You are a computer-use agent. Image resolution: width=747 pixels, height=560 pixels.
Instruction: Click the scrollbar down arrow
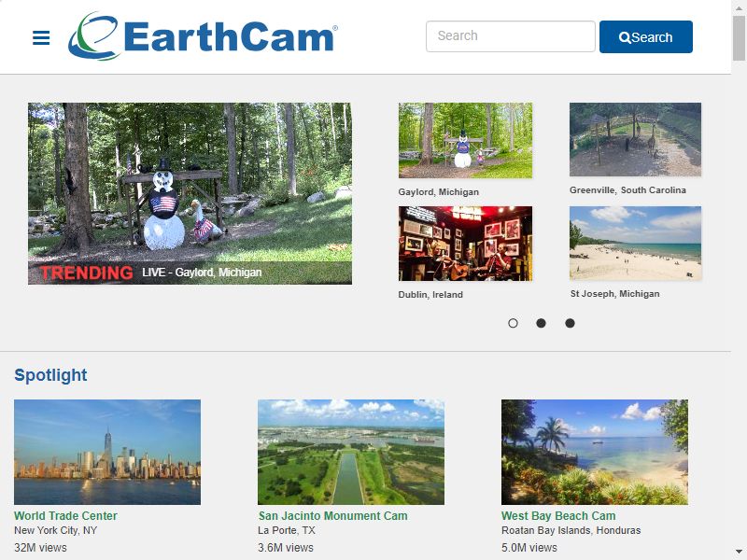point(740,553)
